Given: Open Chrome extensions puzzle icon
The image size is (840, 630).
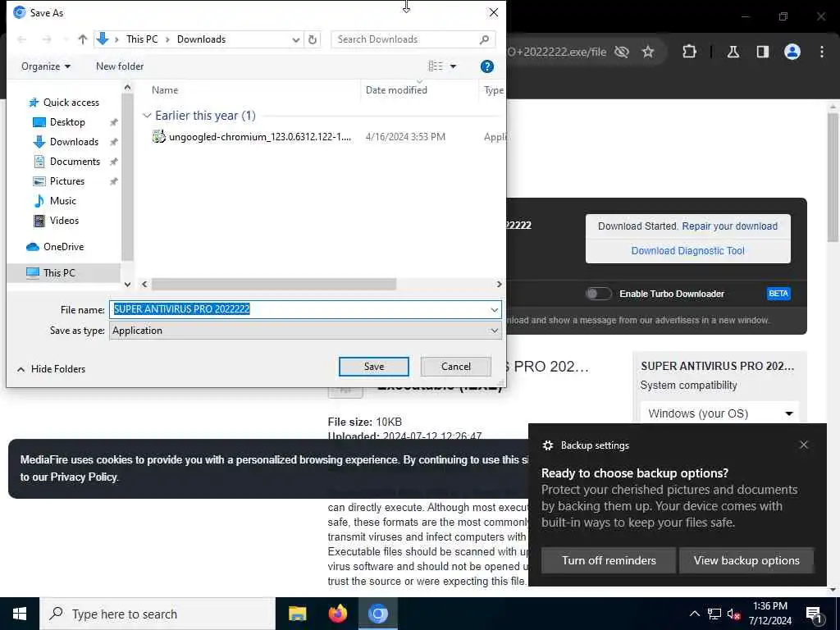Looking at the screenshot, I should tap(689, 52).
